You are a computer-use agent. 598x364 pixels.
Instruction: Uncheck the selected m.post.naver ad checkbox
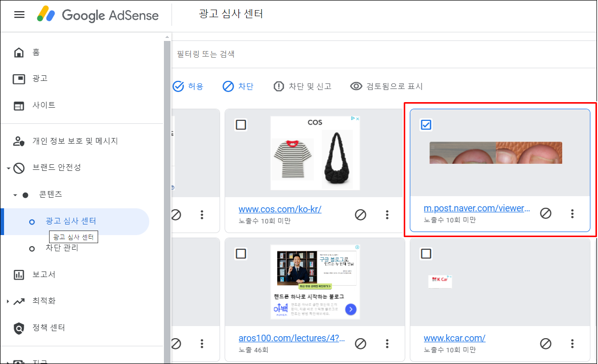[426, 124]
